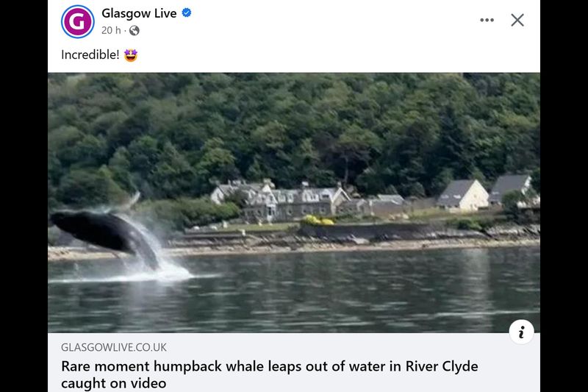Screen dimensions: 588x392
Task: Click the 'Incredible!' caption text
Action: (90, 54)
